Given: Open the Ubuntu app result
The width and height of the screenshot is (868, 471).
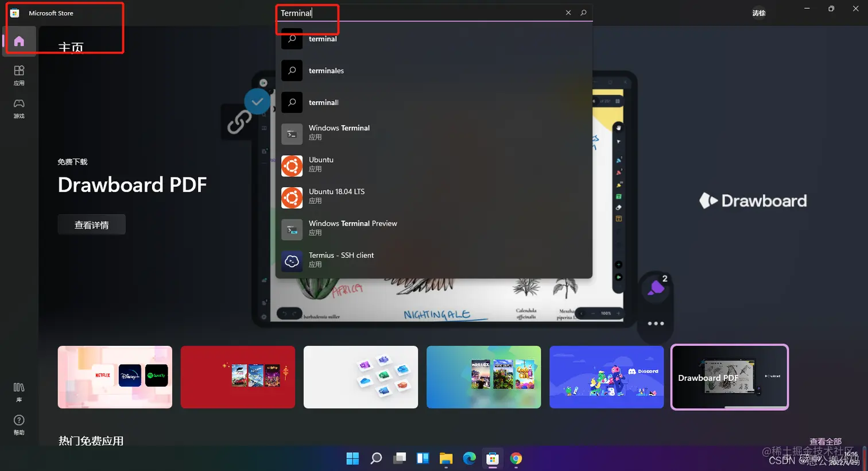Looking at the screenshot, I should click(x=434, y=166).
